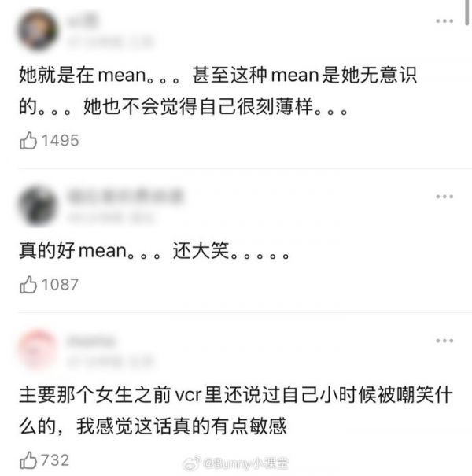Image resolution: width=472 pixels, height=476 pixels.
Task: Tap the dark avatar above the 真的好mean comment
Action: tap(38, 205)
